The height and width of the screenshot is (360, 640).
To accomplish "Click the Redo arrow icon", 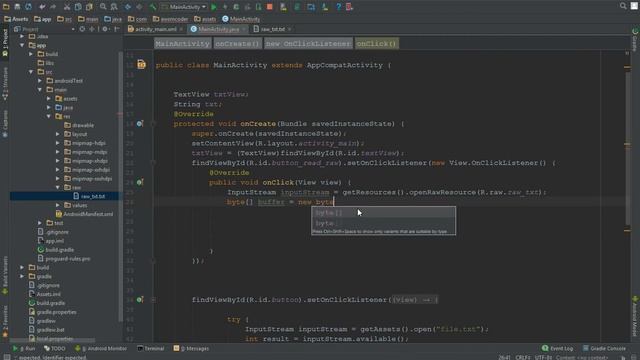I will click(x=53, y=7).
